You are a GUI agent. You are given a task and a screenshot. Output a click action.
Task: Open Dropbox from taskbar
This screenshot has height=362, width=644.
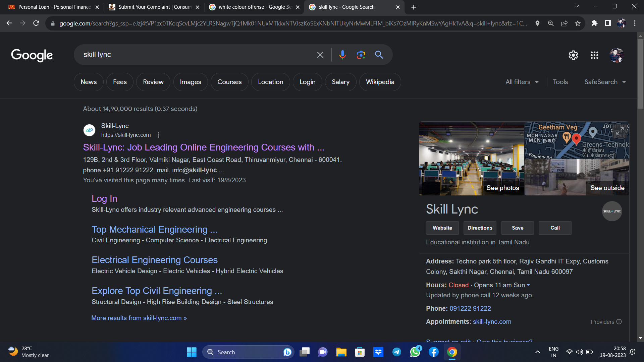pyautogui.click(x=378, y=352)
